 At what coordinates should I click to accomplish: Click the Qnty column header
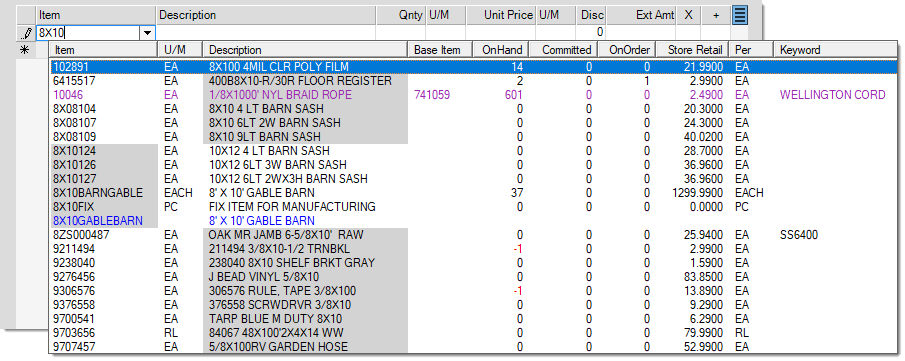[x=401, y=15]
